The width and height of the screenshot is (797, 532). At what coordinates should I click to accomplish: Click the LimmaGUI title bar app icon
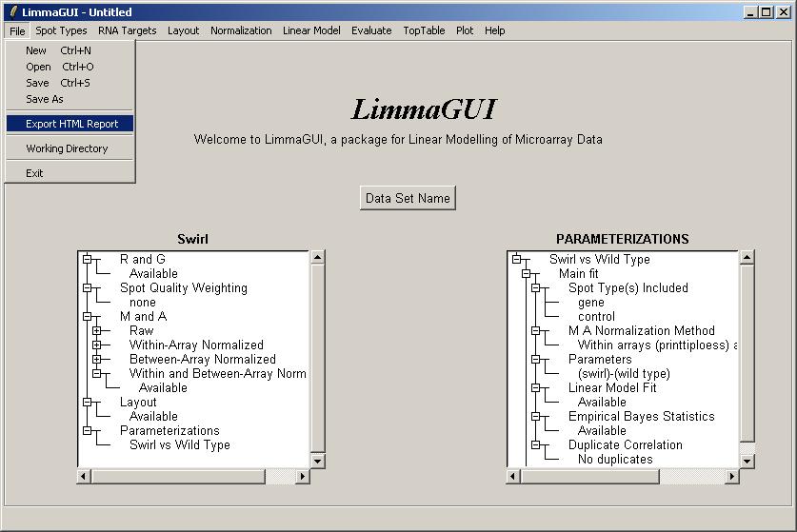tap(12, 11)
